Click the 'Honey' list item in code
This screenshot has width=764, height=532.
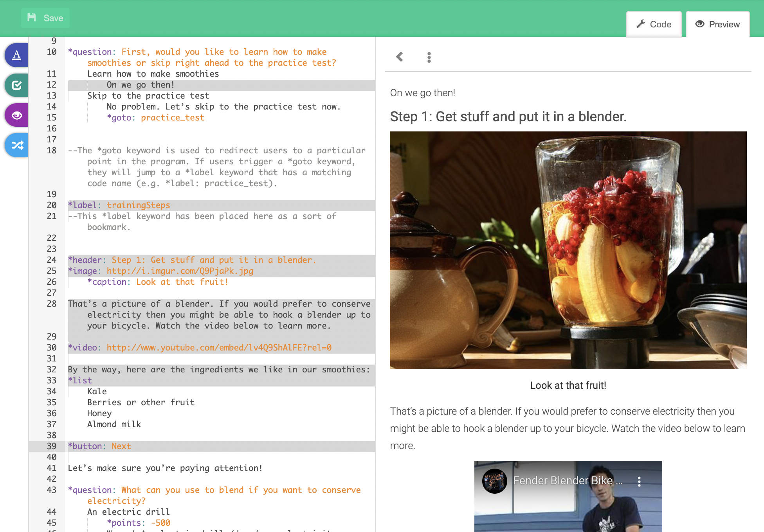[x=99, y=413]
